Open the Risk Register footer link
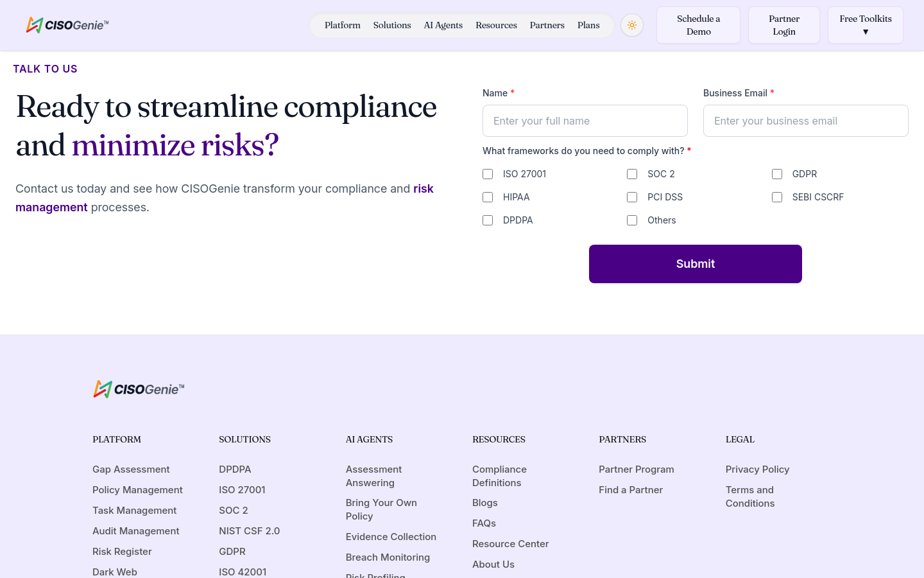 [122, 552]
